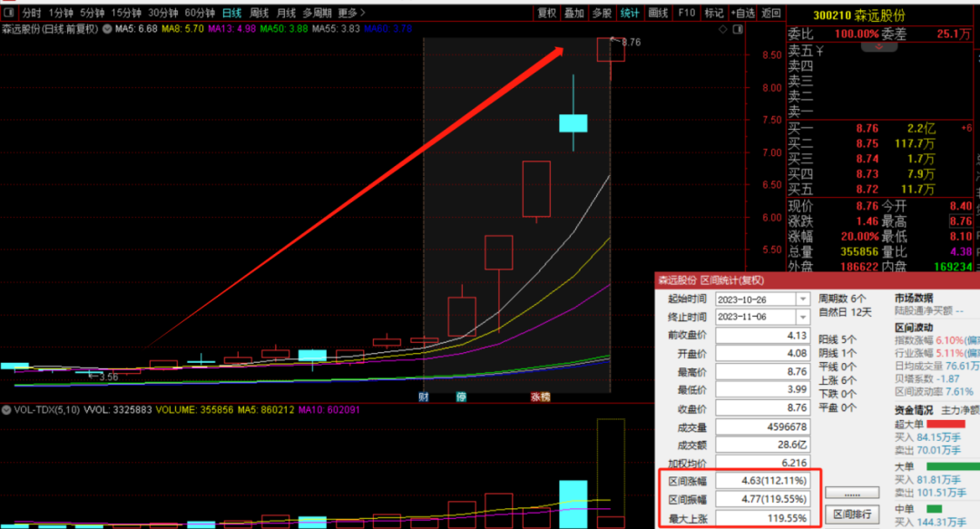Click the cyan candlestick near price 7.50
The width and height of the screenshot is (980, 529).
coord(573,123)
